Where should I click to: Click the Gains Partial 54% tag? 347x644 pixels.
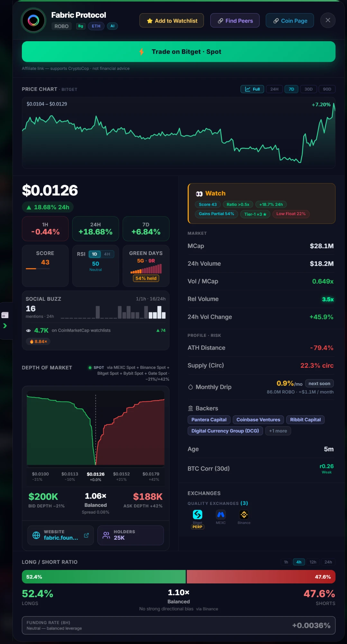pos(216,214)
